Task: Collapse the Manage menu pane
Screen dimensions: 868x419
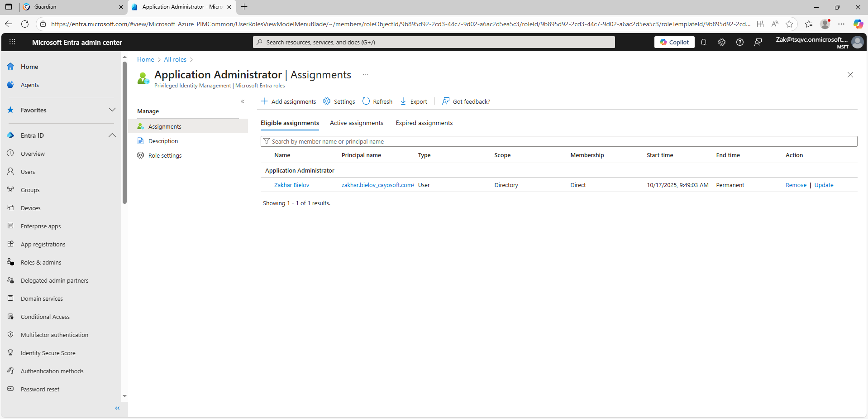Action: (x=243, y=101)
